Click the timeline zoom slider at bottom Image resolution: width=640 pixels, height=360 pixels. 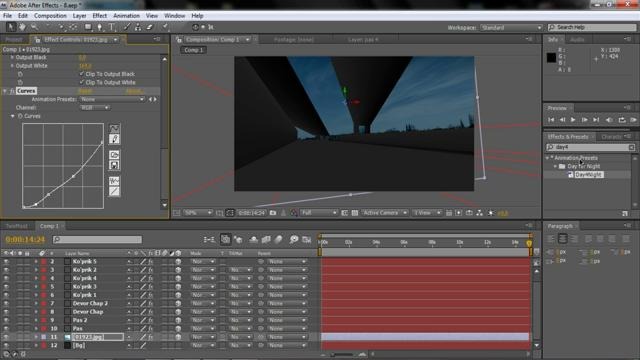click(x=343, y=355)
